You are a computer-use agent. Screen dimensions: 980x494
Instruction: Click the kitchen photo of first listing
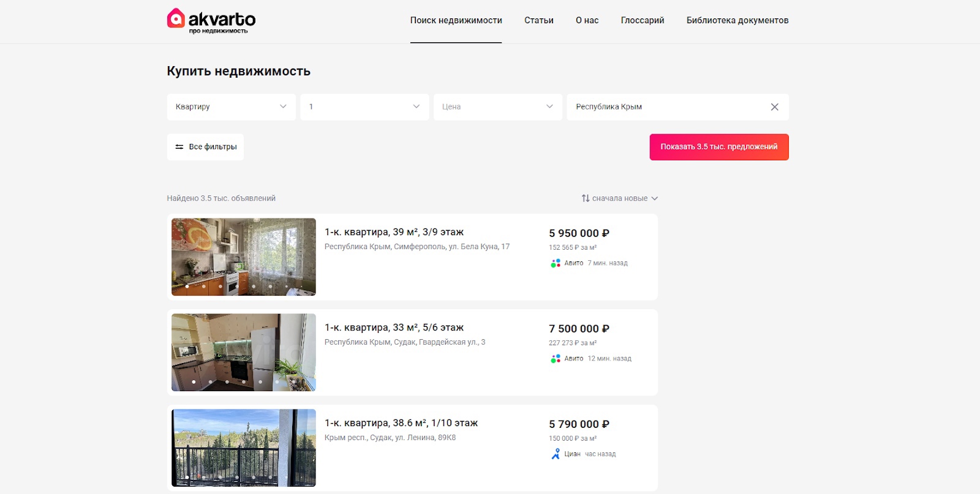coord(244,257)
